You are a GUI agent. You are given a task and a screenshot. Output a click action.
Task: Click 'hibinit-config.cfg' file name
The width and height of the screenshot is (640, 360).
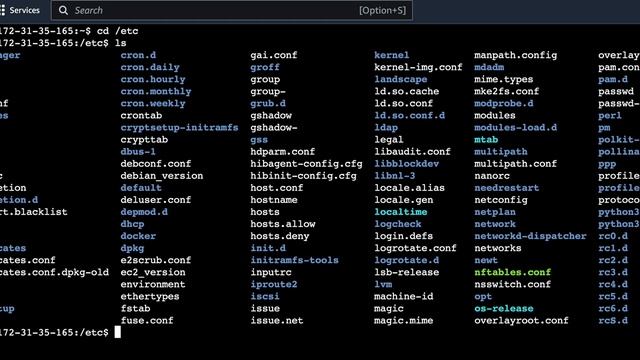point(304,176)
